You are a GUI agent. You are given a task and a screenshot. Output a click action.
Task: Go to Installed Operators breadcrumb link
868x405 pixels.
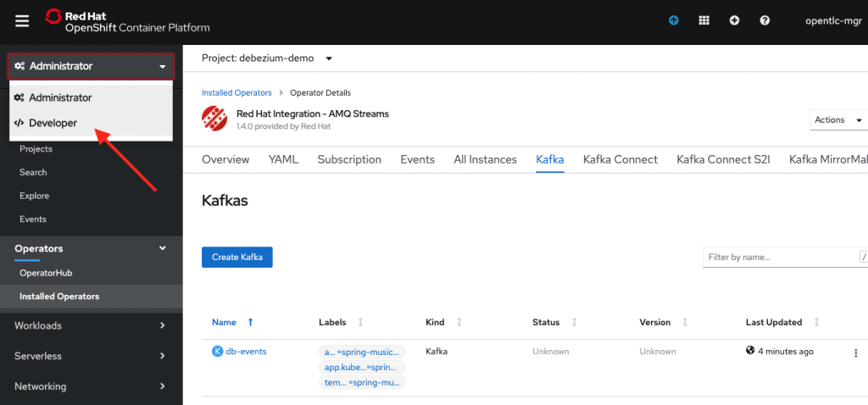[236, 92]
